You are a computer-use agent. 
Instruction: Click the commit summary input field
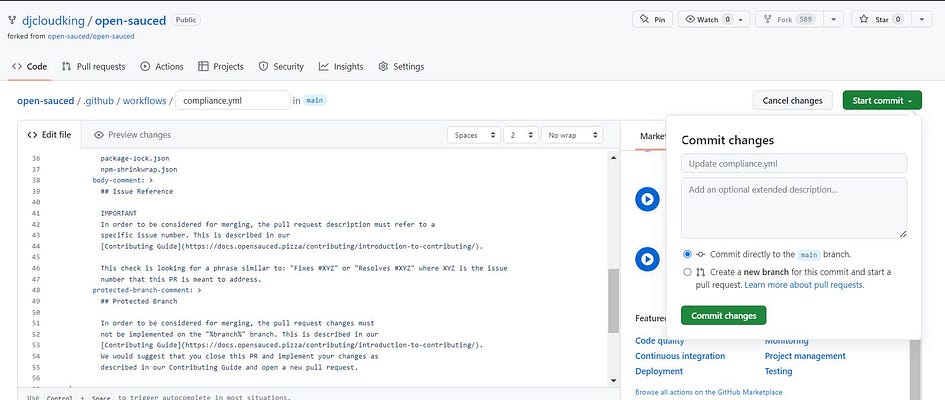coord(794,163)
